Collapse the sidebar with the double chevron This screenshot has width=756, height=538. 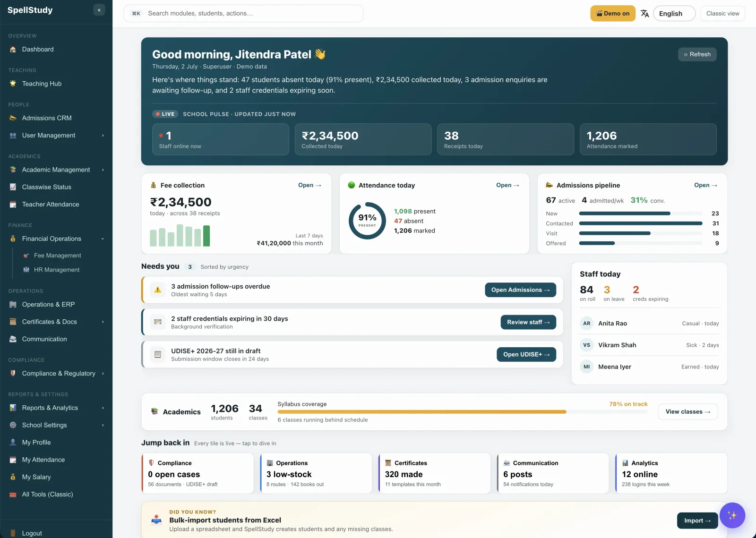(x=99, y=10)
